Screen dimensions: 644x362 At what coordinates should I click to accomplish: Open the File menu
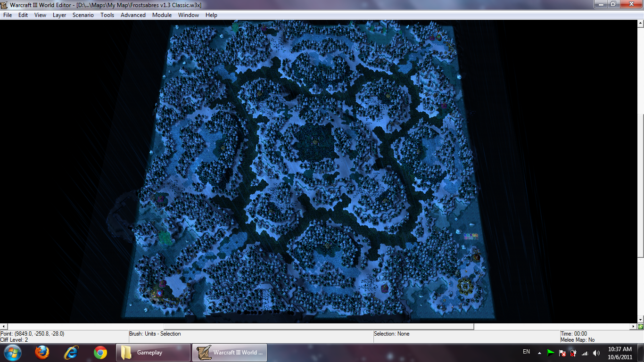[8, 15]
